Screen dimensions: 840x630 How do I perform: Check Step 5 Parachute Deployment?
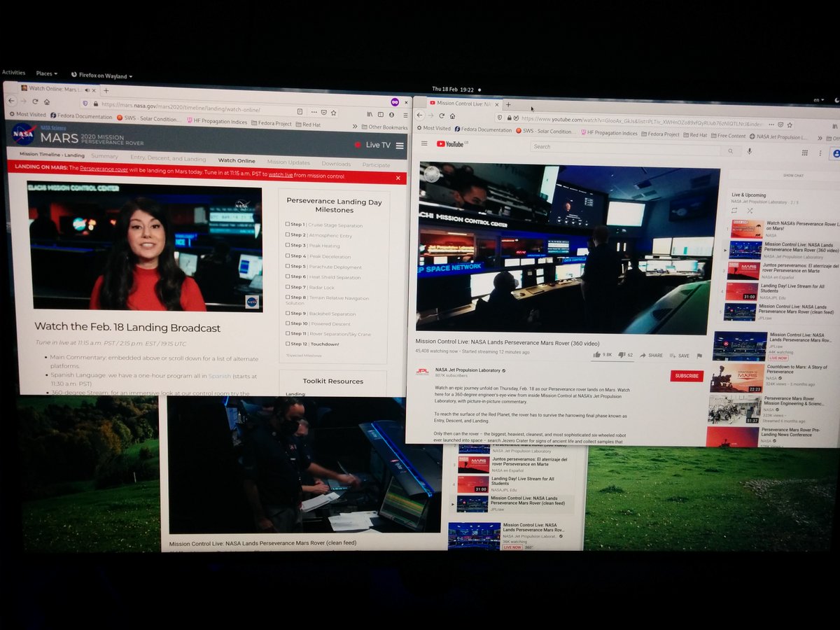pyautogui.click(x=287, y=267)
